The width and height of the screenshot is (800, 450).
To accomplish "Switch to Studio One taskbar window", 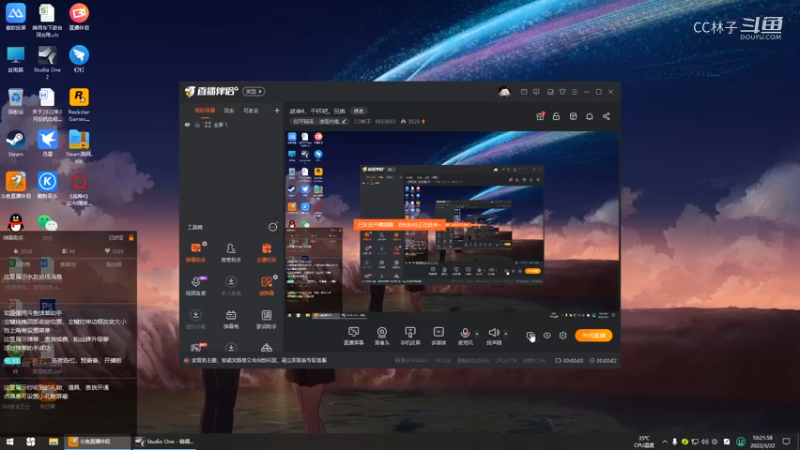I will click(164, 442).
